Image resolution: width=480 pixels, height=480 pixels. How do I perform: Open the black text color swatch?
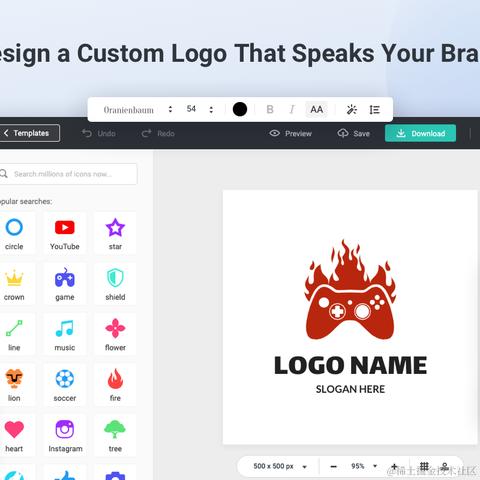240,109
